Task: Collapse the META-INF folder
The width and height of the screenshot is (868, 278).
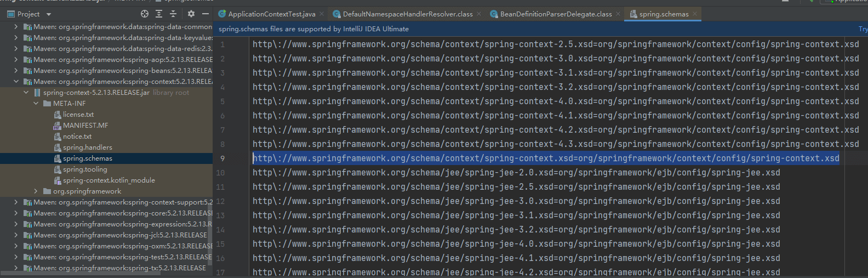Action: click(x=36, y=104)
